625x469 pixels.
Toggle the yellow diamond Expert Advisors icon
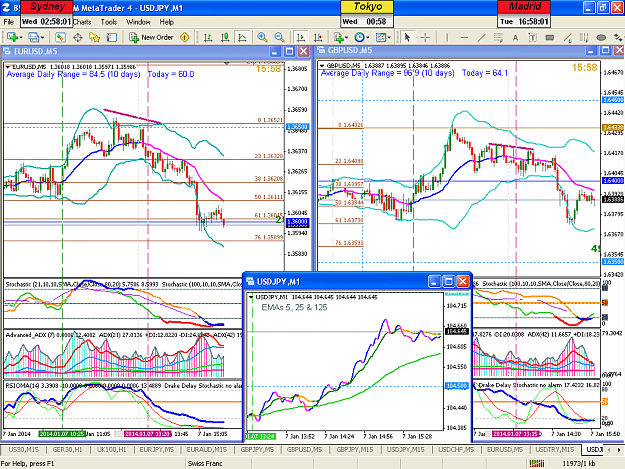tap(185, 37)
